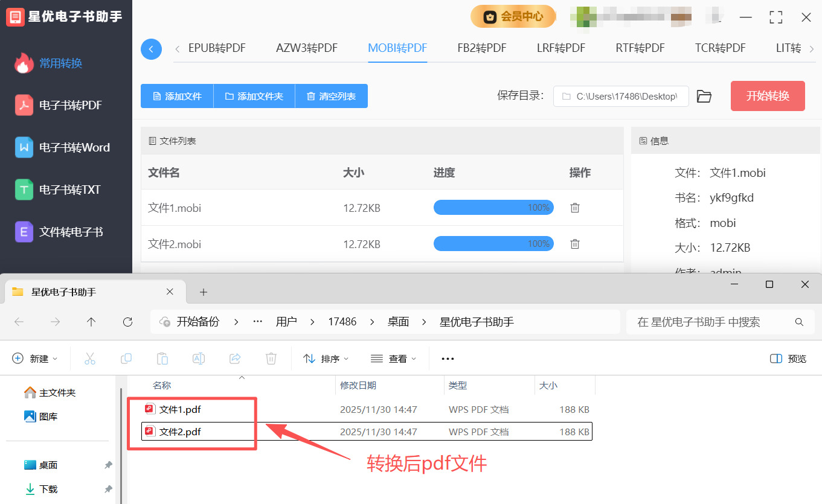Navigate to the 用户 breadcrumb

coord(286,322)
